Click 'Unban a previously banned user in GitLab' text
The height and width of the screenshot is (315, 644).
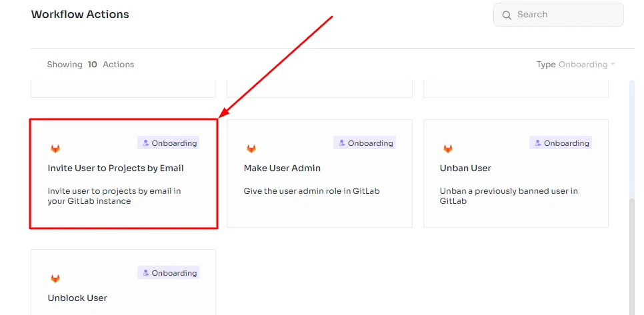tap(509, 196)
